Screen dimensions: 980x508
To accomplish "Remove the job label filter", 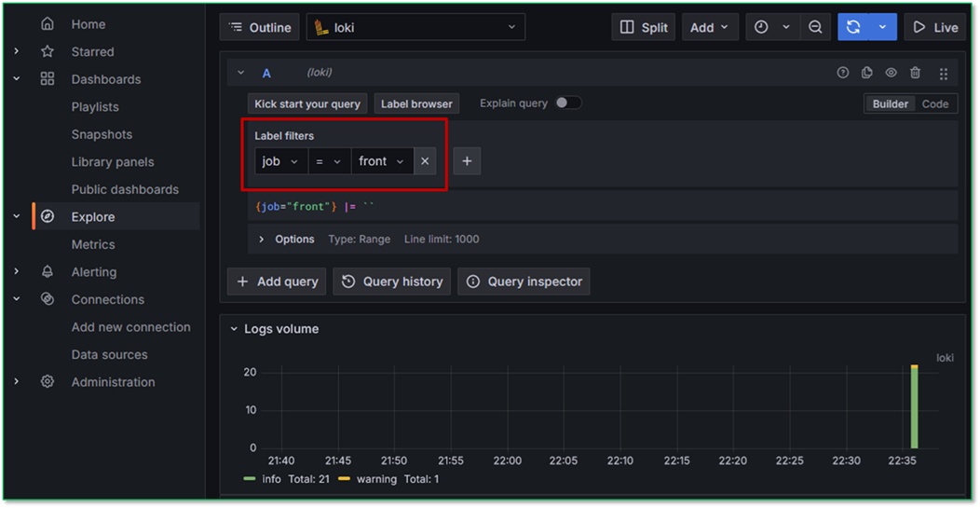I will click(x=425, y=161).
